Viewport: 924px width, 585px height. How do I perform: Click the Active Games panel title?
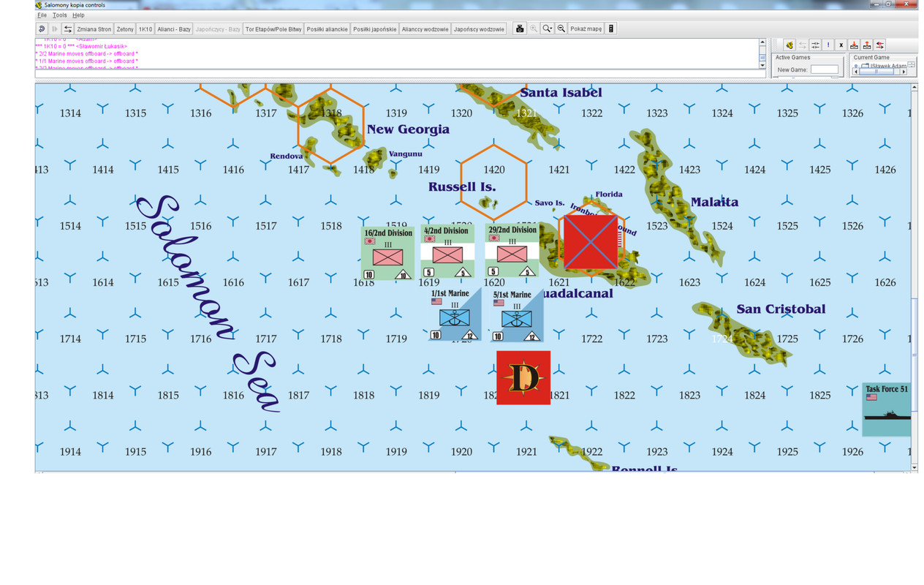(x=792, y=58)
